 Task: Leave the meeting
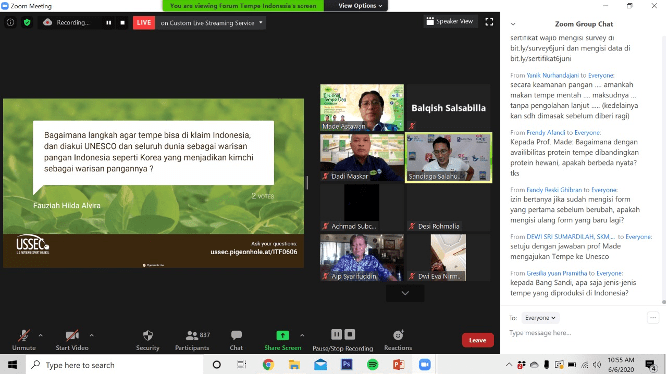pos(478,340)
